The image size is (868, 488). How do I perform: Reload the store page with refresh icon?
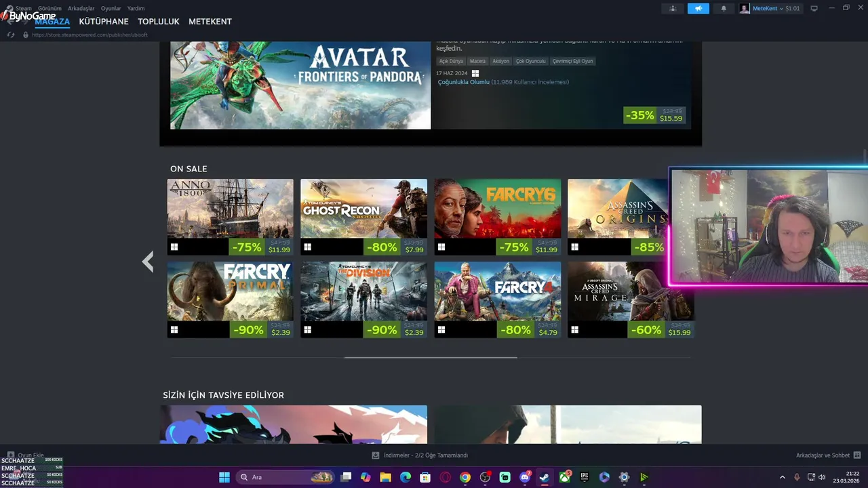tap(11, 35)
